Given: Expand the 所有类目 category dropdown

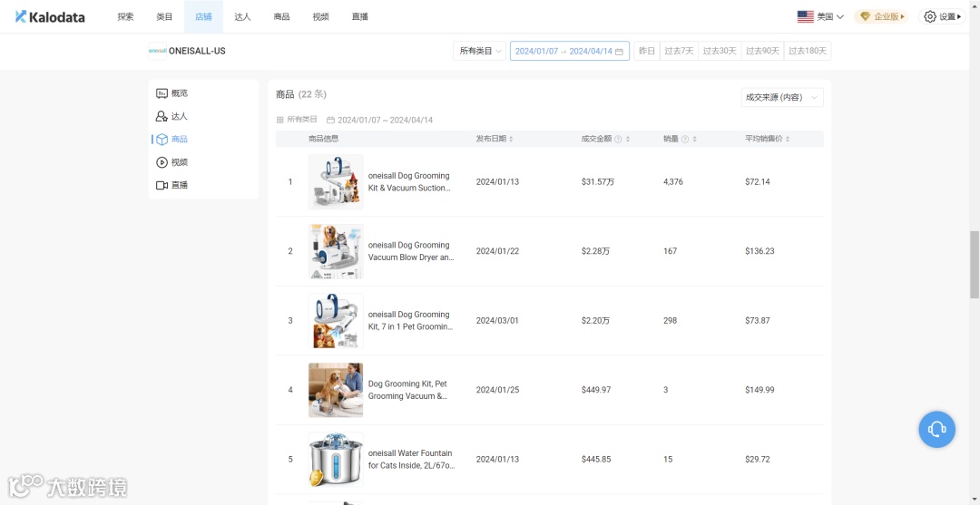Looking at the screenshot, I should click(x=479, y=51).
